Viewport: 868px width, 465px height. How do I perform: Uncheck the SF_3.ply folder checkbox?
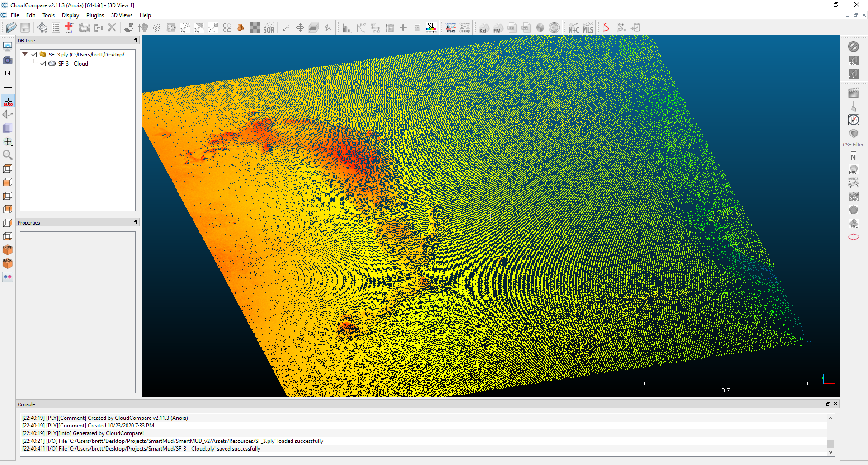tap(33, 55)
